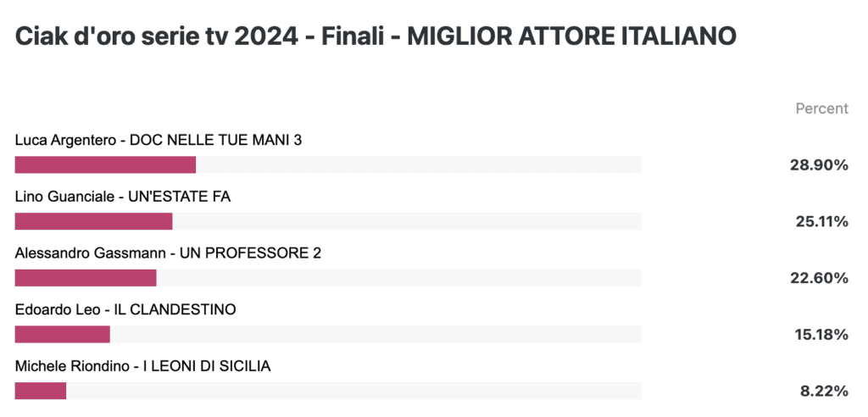Select the Percent column header

click(x=821, y=108)
